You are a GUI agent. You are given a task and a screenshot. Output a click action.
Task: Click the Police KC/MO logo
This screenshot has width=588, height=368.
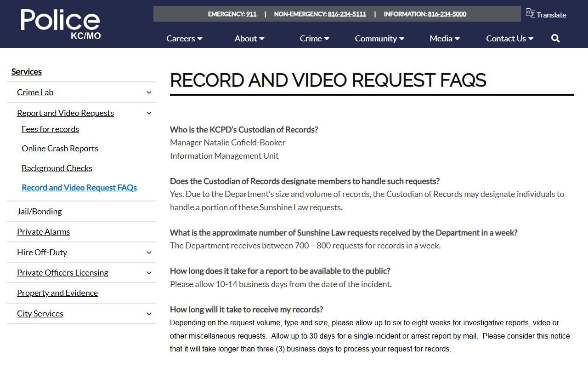[x=60, y=24]
